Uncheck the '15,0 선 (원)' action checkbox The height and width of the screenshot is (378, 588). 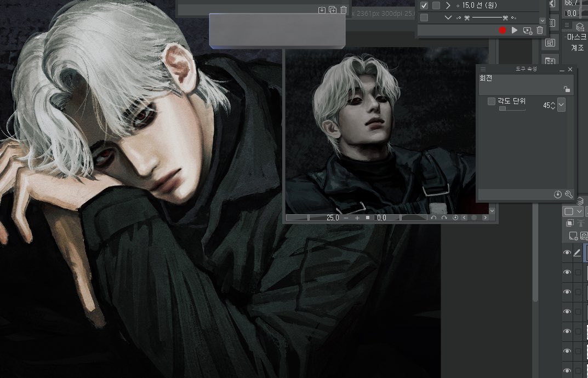click(x=424, y=5)
